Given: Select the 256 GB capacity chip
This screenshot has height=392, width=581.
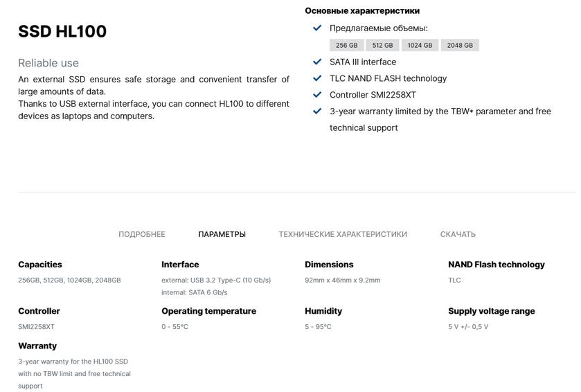Looking at the screenshot, I should tap(346, 45).
